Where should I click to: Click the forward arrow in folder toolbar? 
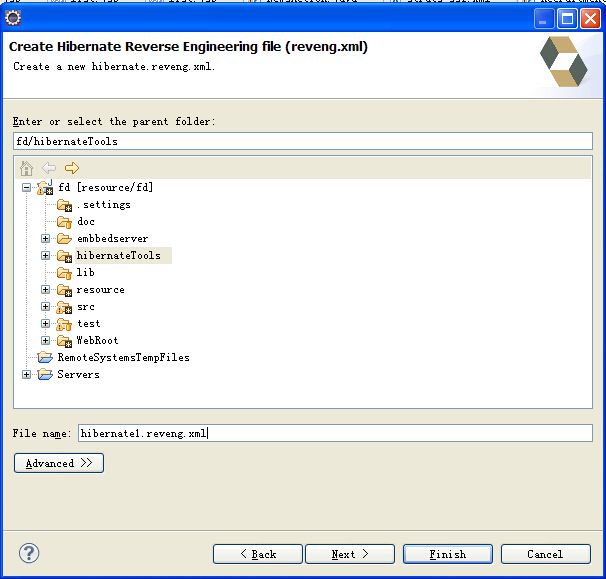[71, 168]
